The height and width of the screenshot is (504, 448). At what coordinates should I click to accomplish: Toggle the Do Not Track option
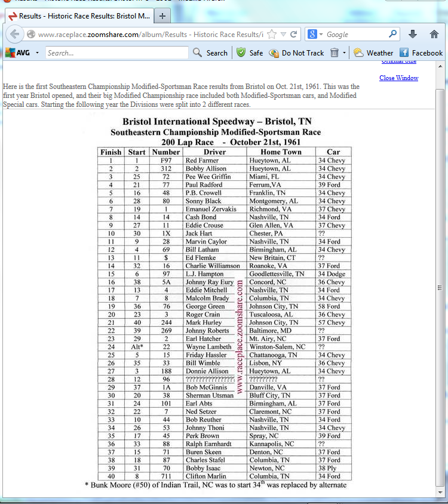click(296, 53)
